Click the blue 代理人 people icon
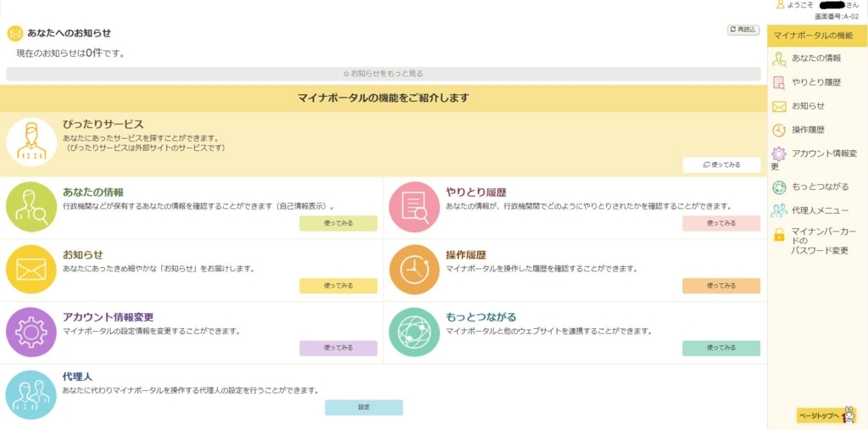The height and width of the screenshot is (430, 868). [x=31, y=394]
